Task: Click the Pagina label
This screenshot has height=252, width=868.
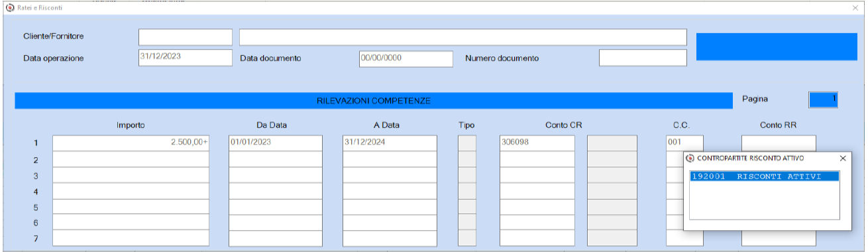Action: click(x=755, y=99)
